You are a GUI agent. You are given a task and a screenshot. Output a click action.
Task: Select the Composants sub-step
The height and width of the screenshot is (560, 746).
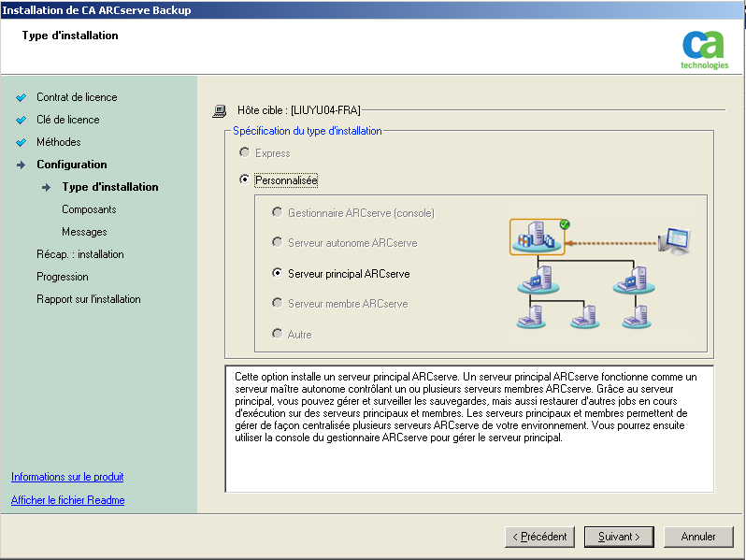(89, 209)
